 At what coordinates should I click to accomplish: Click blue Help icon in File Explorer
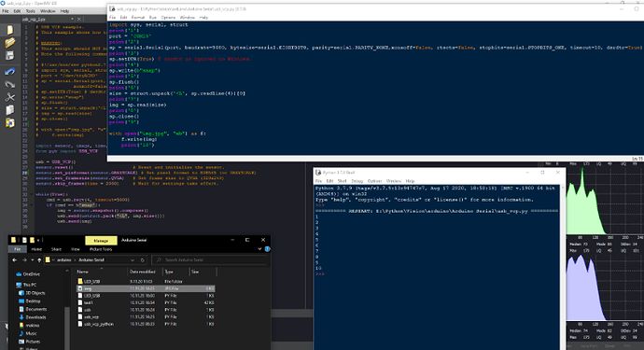coord(267,249)
